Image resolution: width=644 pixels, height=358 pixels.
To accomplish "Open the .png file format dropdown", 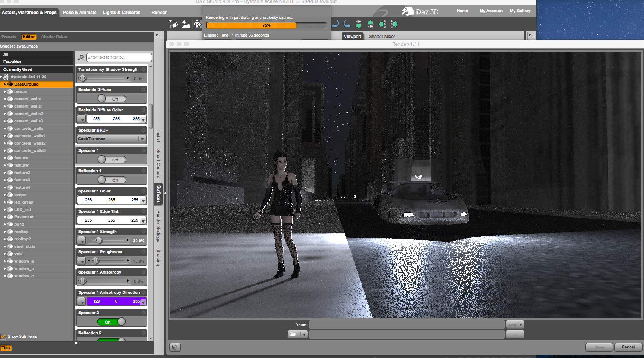I will tap(515, 324).
